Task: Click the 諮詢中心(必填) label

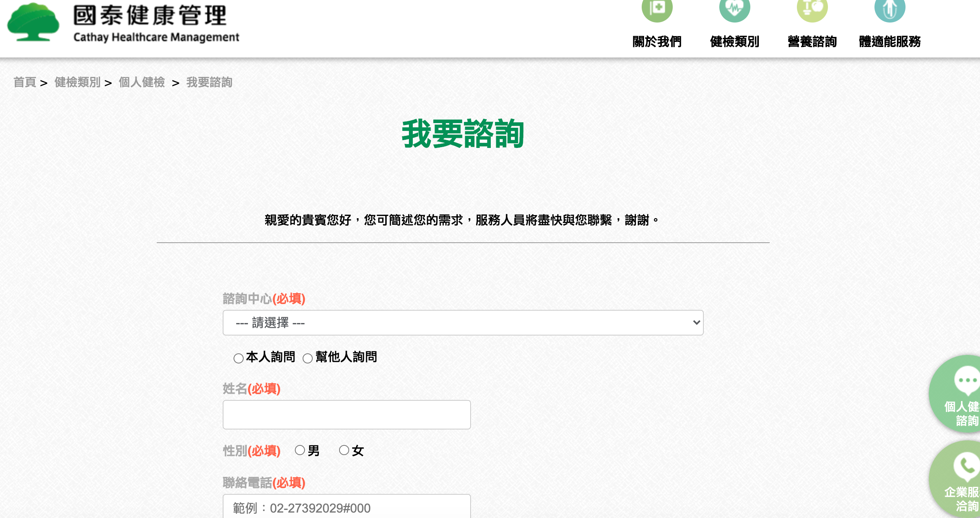Action: click(x=264, y=299)
